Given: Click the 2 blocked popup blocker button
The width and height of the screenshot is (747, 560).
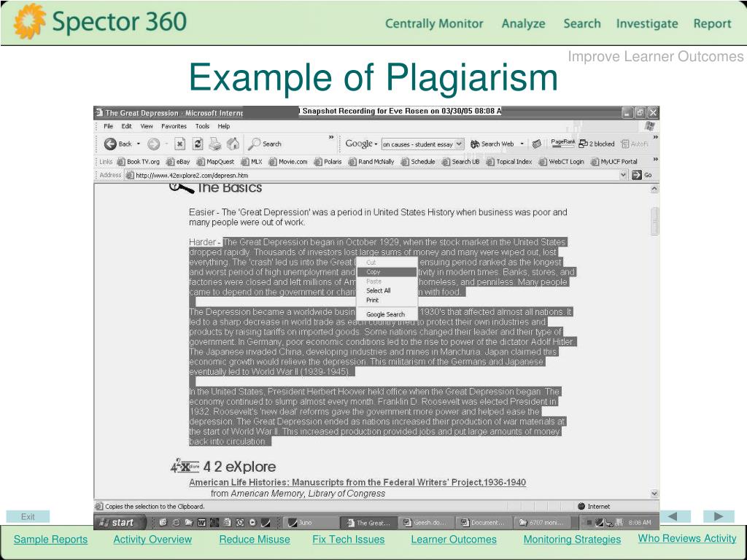Looking at the screenshot, I should (x=597, y=144).
